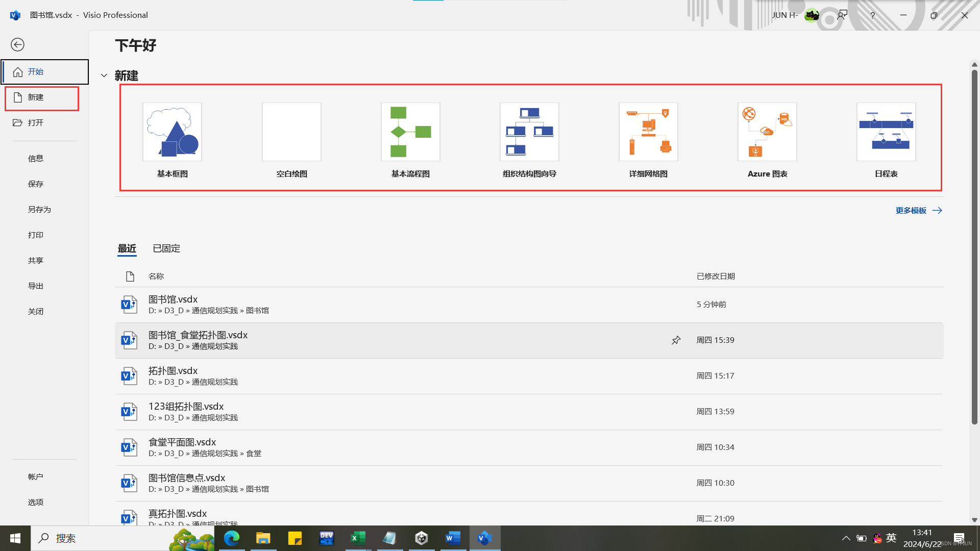980x551 pixels.
Task: Choose the Basic Flowchart template (基本流程图)
Action: point(410,132)
